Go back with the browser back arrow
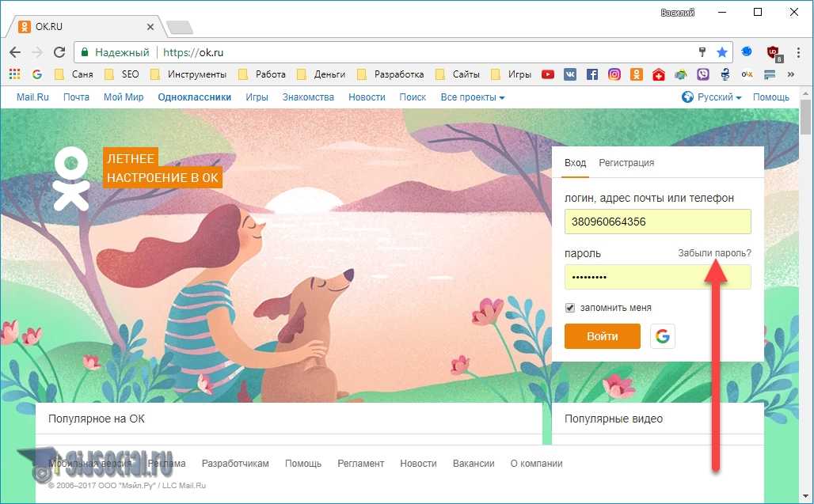814x504 pixels. point(15,52)
